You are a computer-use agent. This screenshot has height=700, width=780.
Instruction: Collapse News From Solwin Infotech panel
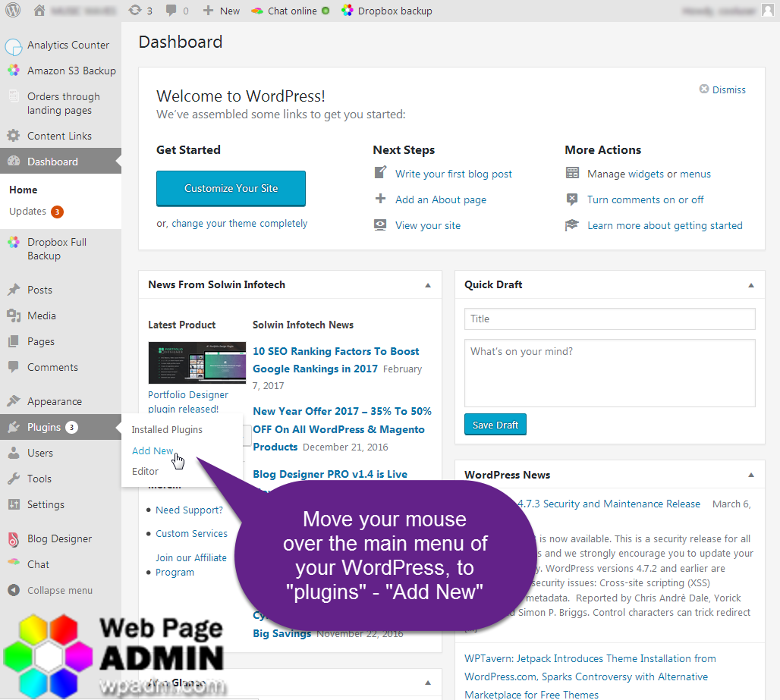tap(428, 285)
